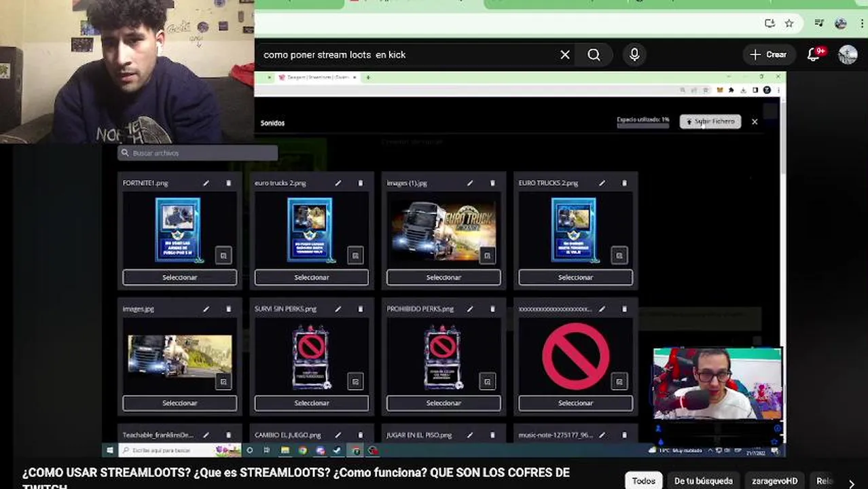Preview SURVI SIN PERKS.png image

pyautogui.click(x=355, y=382)
